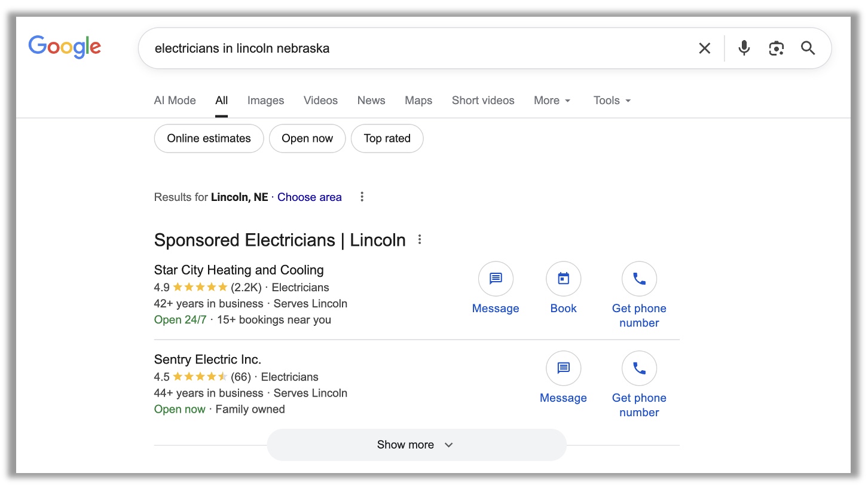
Task: Click the Choose area link
Action: [309, 197]
